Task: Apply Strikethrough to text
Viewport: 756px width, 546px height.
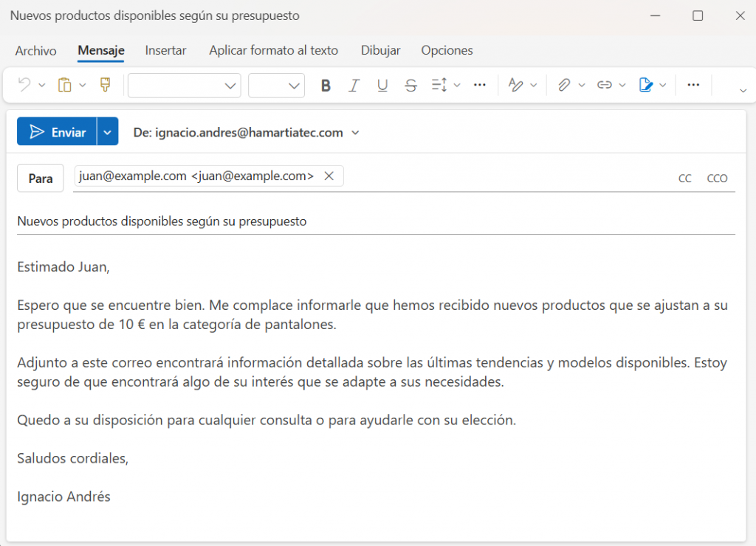Action: (411, 86)
